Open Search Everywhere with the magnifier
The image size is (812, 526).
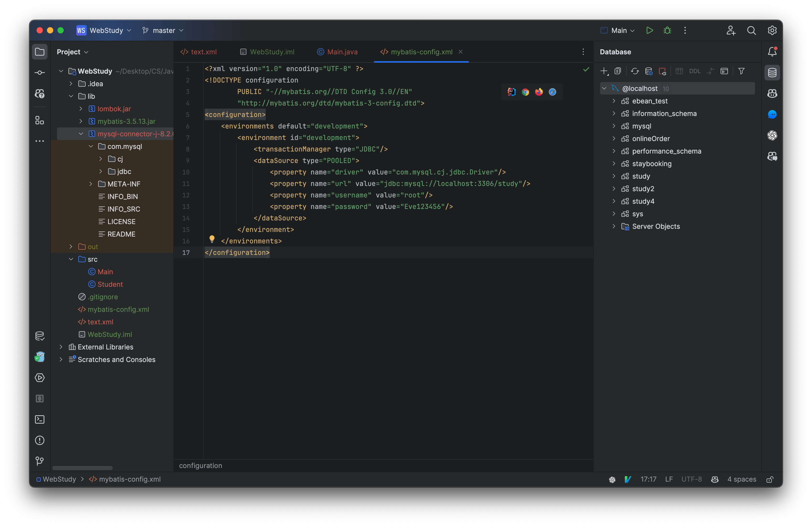(x=752, y=30)
